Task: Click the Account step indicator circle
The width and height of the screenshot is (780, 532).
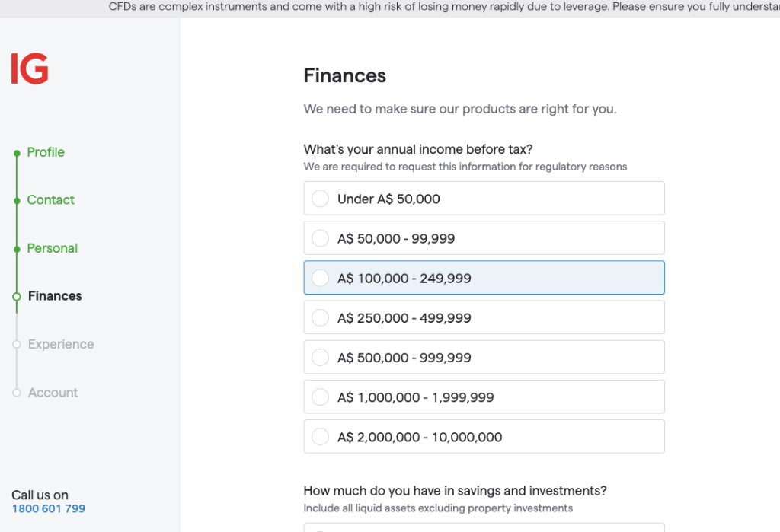Action: (16, 393)
